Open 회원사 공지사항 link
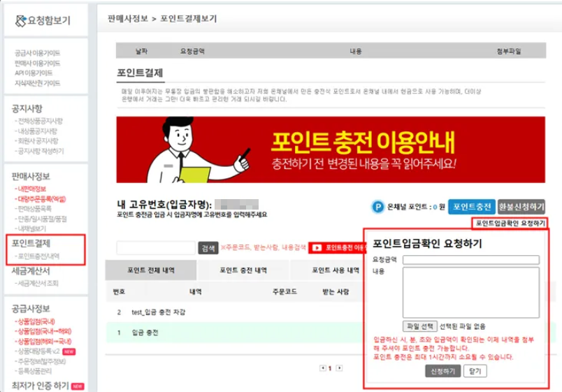Screen dimensions: 562x392 click(37, 141)
